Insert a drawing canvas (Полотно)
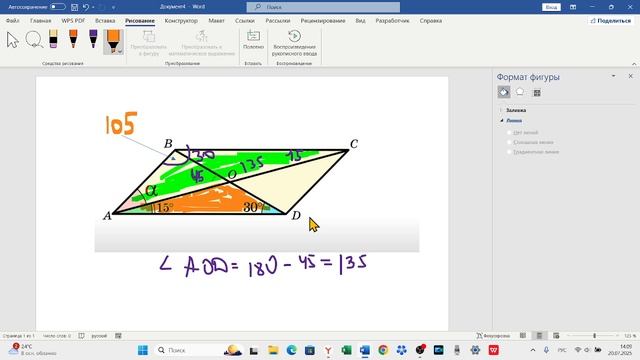 coord(253,40)
